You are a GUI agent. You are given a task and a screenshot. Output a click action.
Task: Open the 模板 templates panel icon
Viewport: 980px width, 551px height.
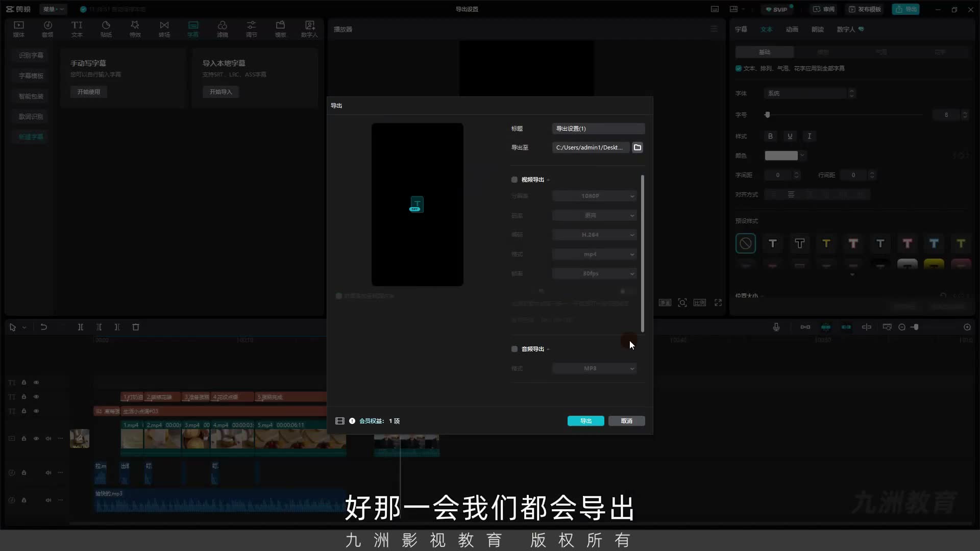(280, 29)
